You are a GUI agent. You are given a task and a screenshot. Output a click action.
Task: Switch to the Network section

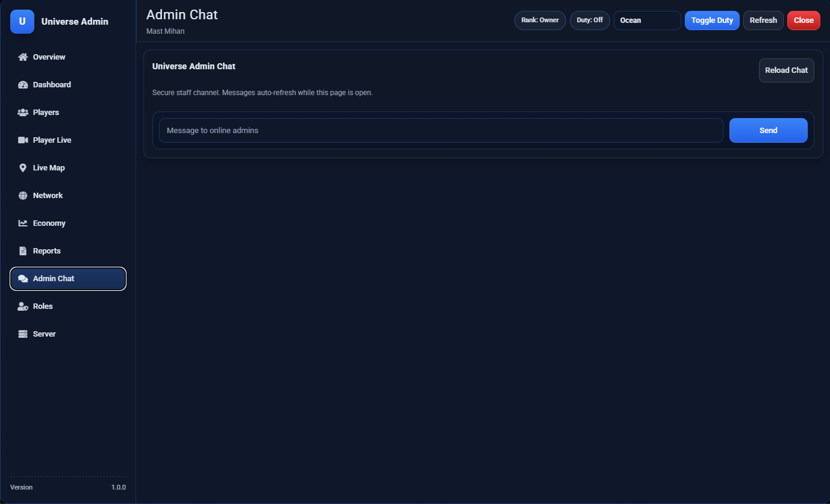(x=68, y=196)
